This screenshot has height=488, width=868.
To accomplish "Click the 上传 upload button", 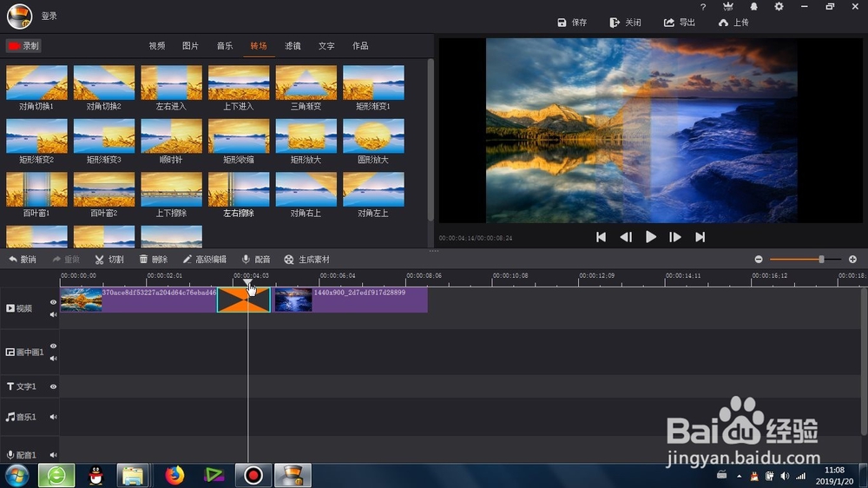I will (x=733, y=23).
